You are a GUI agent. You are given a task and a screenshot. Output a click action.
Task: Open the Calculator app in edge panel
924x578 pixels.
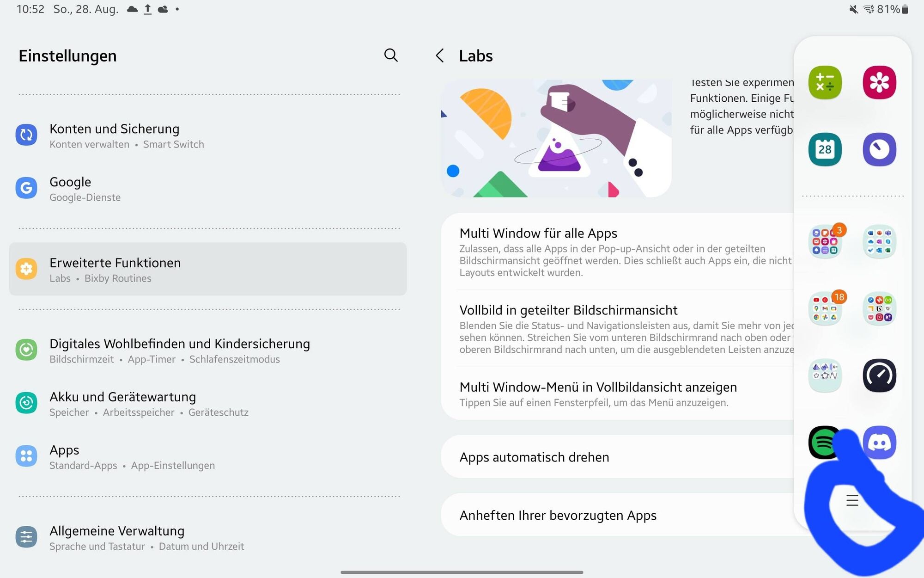pos(825,83)
